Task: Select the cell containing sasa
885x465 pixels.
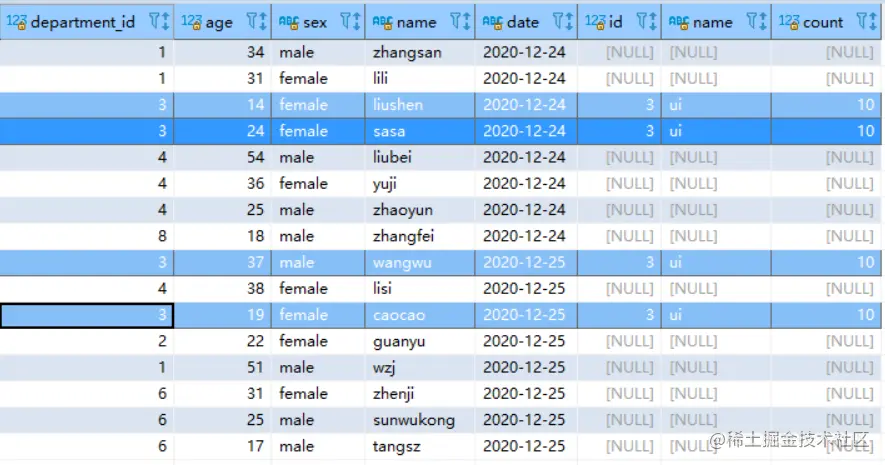Action: [420, 131]
